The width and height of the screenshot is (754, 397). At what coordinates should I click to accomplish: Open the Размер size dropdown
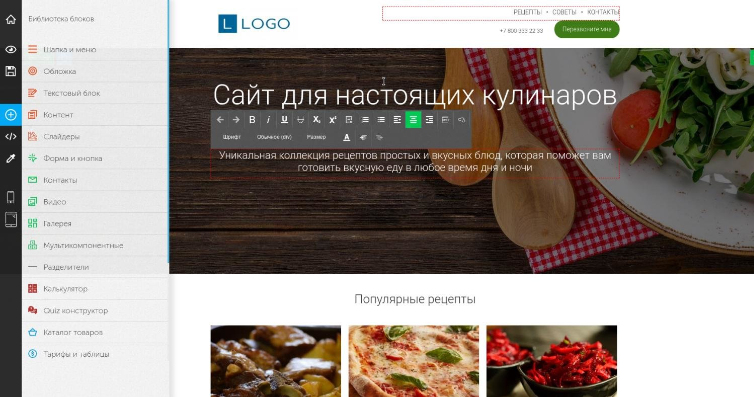(x=316, y=137)
